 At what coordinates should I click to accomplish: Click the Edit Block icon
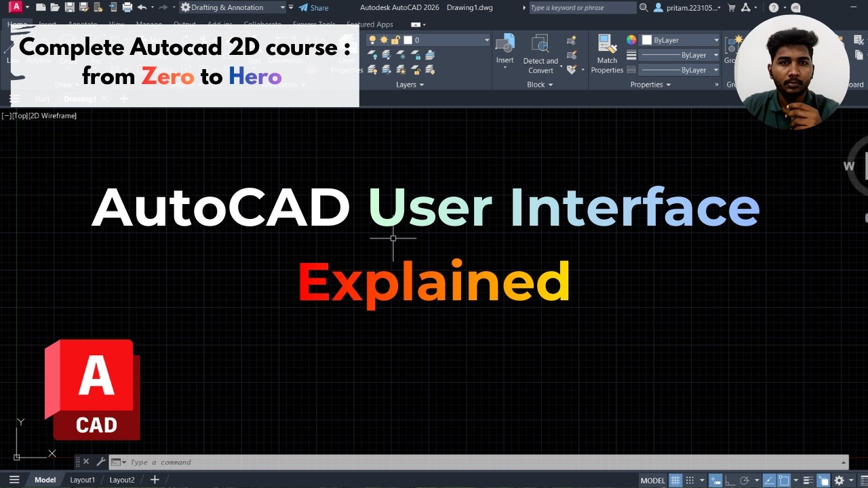click(572, 55)
